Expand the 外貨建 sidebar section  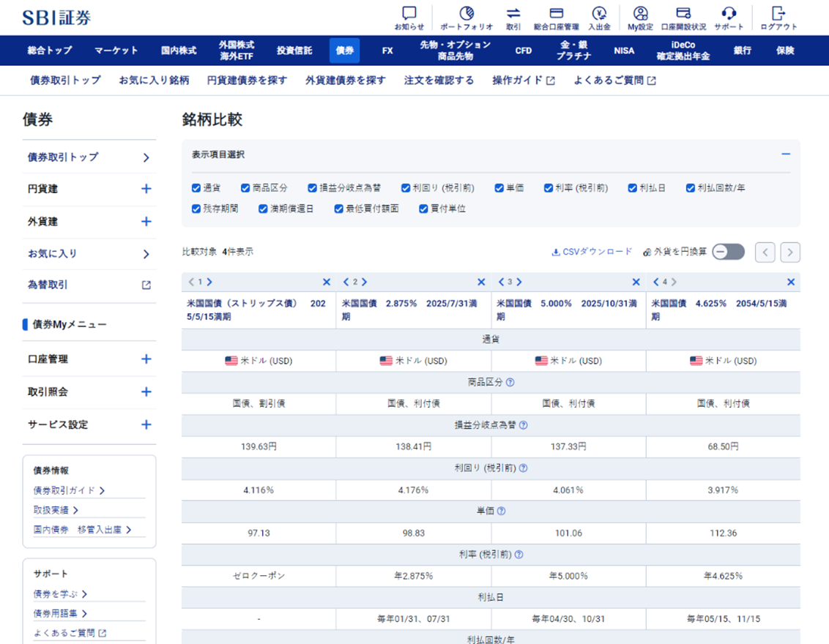coord(146,222)
